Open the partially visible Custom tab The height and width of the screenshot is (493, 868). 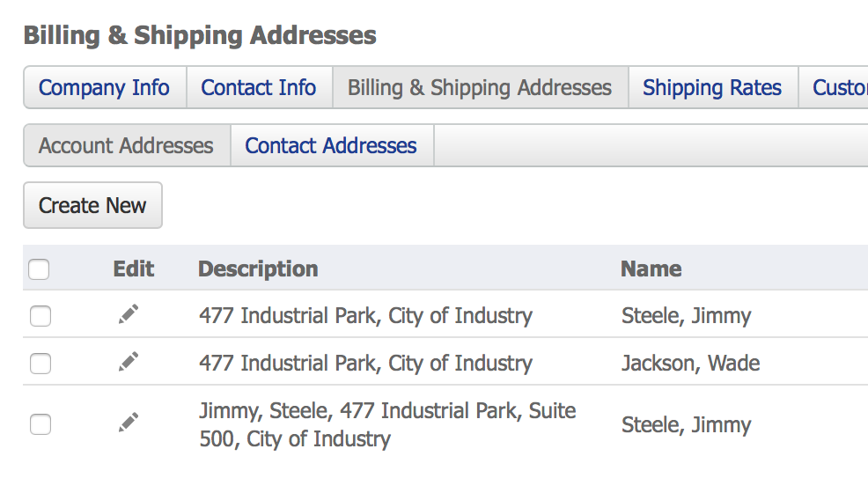tap(839, 88)
